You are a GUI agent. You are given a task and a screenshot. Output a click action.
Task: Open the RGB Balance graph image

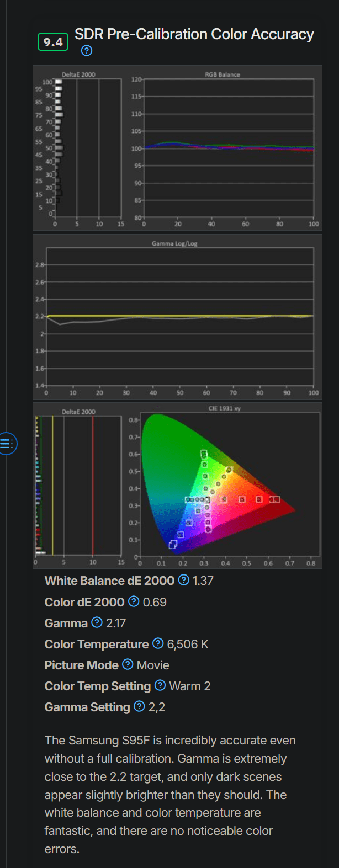223,148
